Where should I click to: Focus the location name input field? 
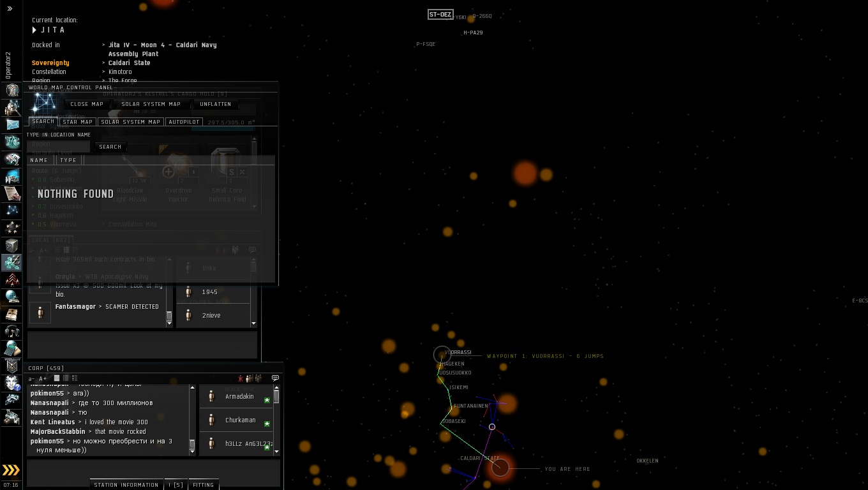(59, 146)
